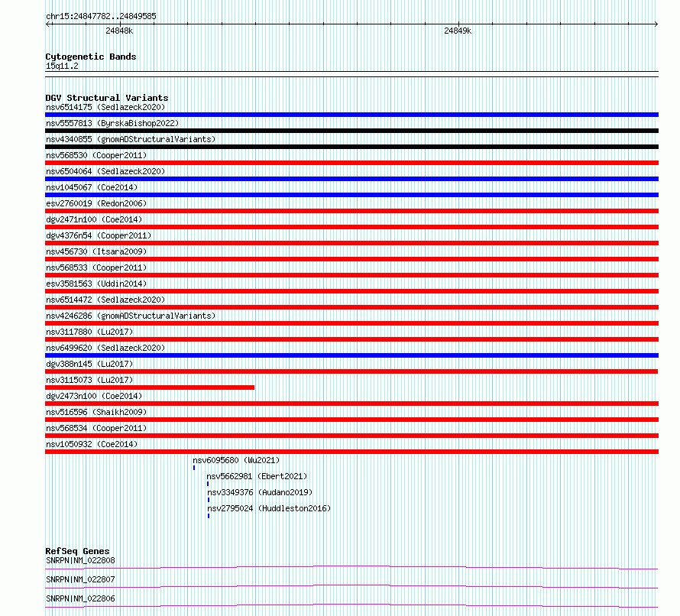Open nsv2795024 (Huddleston2016) label
Image resolution: width=680 pixels, height=616 pixels.
(269, 508)
